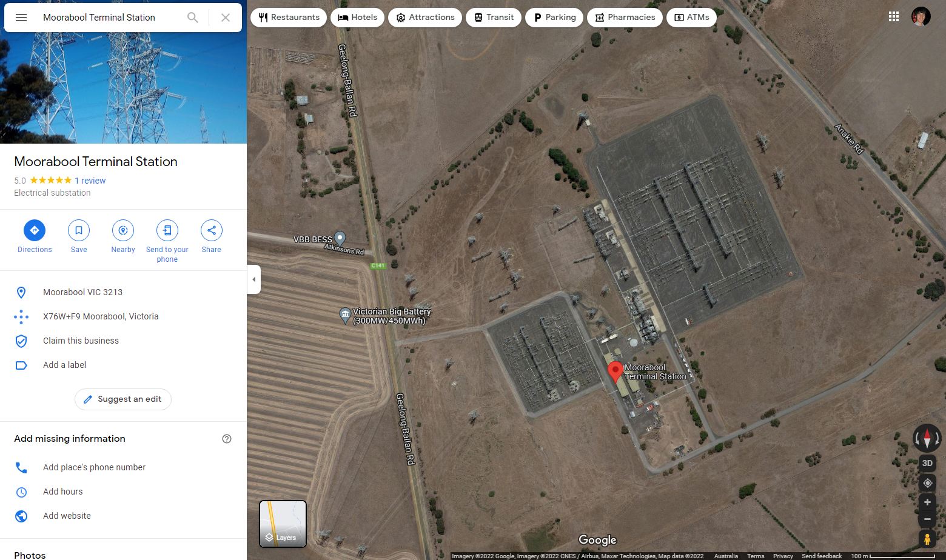The height and width of the screenshot is (560, 946).
Task: Collapse the side panel arrow
Action: tap(253, 279)
